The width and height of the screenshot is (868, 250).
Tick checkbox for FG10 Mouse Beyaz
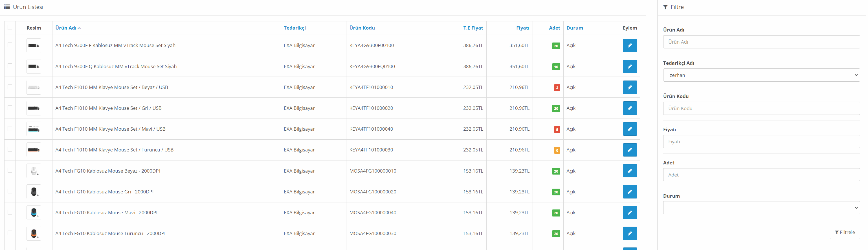pos(10,170)
